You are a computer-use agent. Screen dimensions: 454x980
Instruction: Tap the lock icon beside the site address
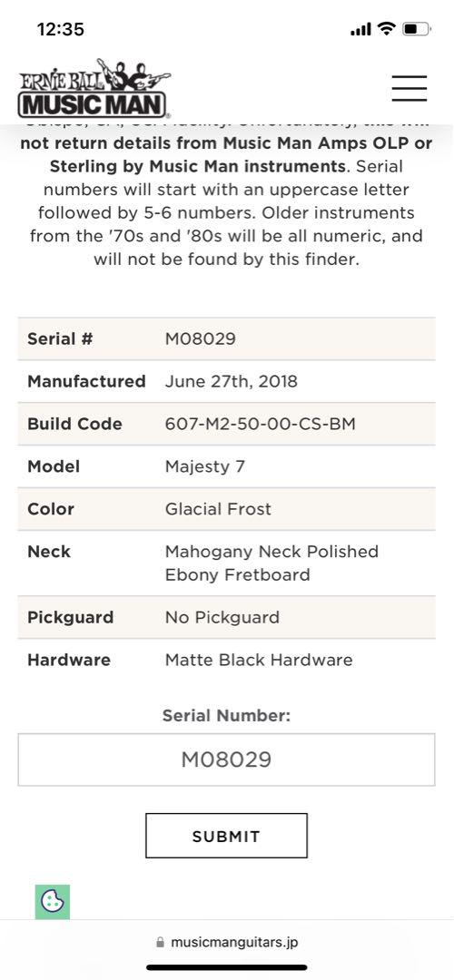[x=160, y=943]
